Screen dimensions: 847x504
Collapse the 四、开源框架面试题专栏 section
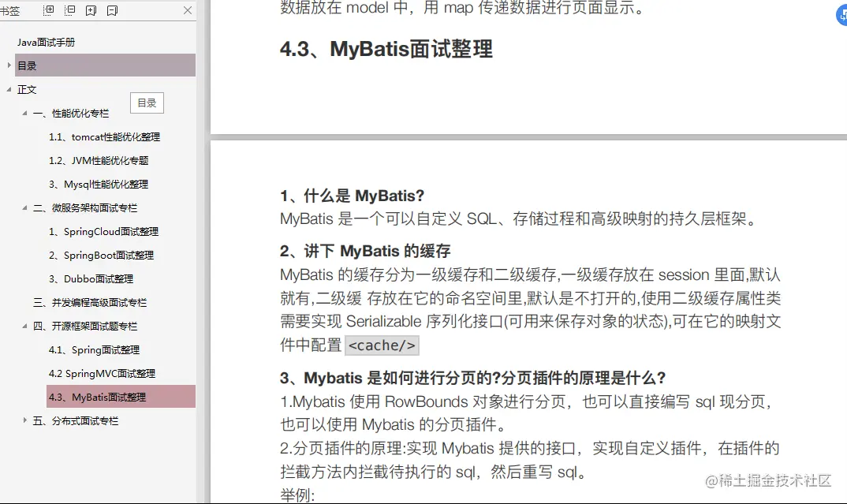[24, 326]
